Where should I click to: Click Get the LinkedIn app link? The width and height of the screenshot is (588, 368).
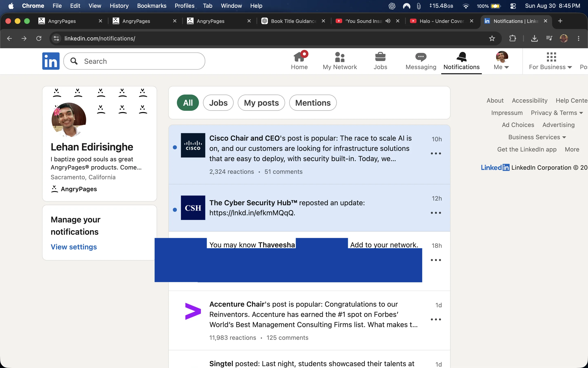pos(527,149)
